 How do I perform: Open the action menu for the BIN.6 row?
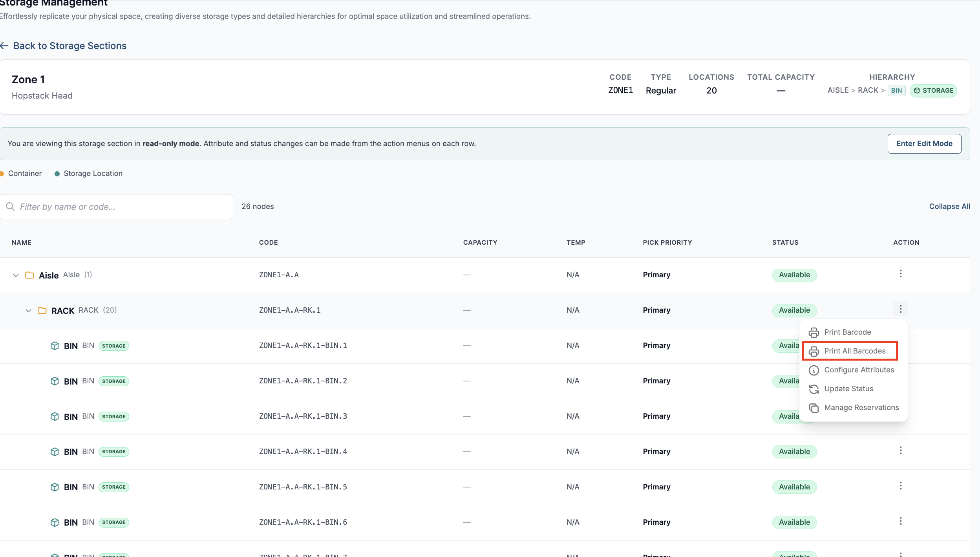pos(900,521)
